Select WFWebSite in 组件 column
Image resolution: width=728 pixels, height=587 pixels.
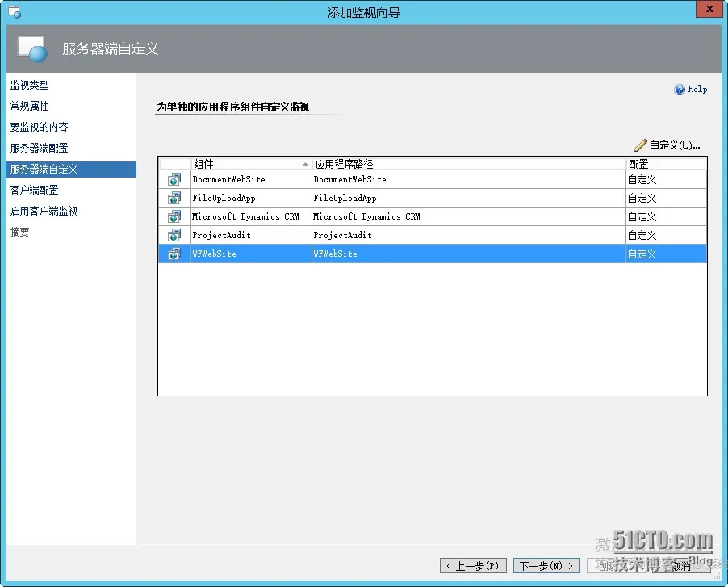click(x=251, y=254)
